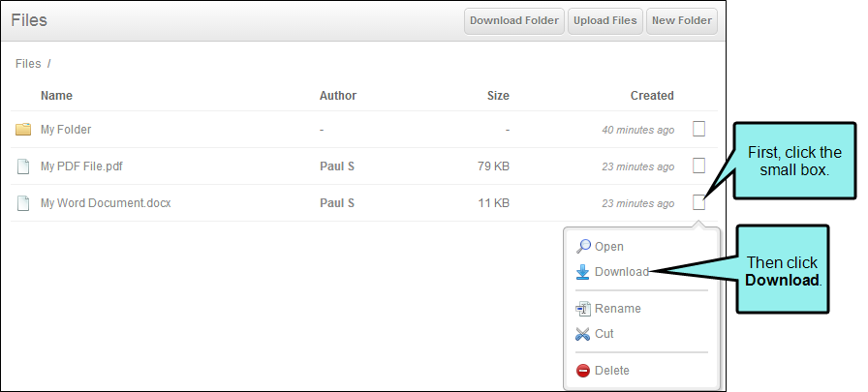Image resolution: width=868 pixels, height=392 pixels.
Task: Click the red Delete icon
Action: tap(583, 371)
